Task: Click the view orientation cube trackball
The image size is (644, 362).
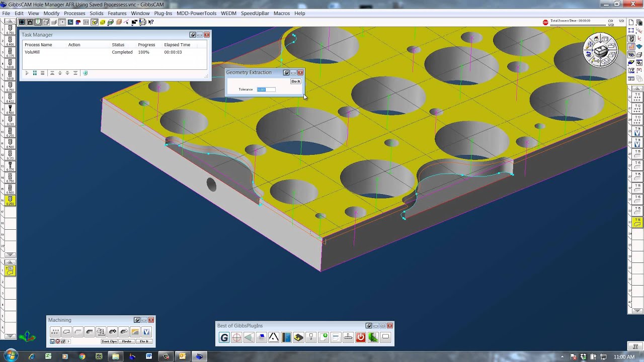Action: tap(600, 50)
